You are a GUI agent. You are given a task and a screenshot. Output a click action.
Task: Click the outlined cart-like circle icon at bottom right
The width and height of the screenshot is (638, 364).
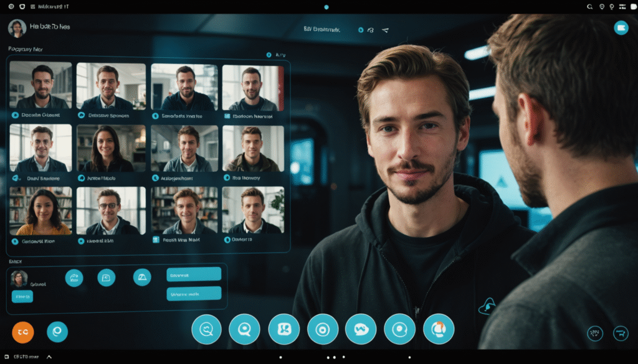pos(621,334)
